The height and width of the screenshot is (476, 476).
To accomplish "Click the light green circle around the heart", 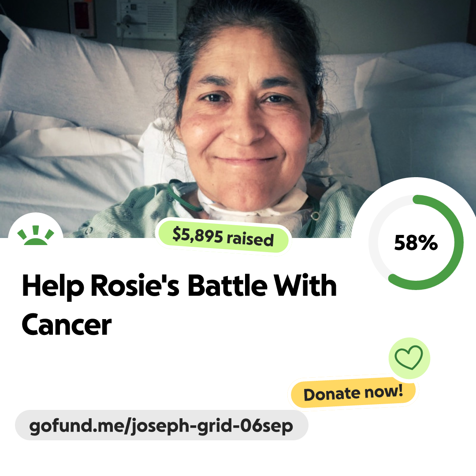I will (409, 358).
